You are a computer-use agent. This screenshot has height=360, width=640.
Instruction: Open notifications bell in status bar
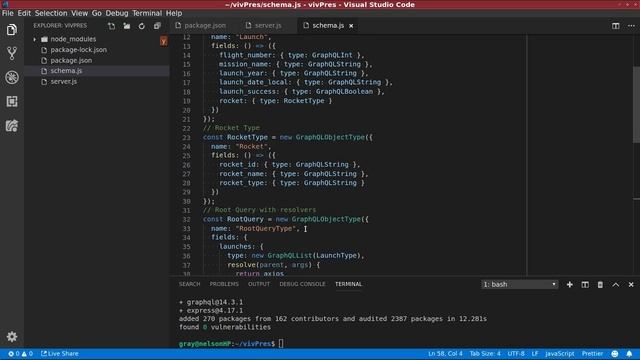[x=629, y=353]
